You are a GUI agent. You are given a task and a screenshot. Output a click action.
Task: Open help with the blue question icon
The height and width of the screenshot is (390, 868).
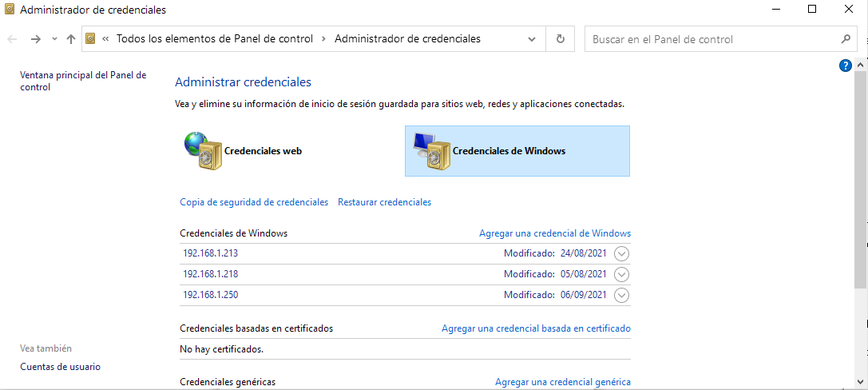tap(845, 66)
